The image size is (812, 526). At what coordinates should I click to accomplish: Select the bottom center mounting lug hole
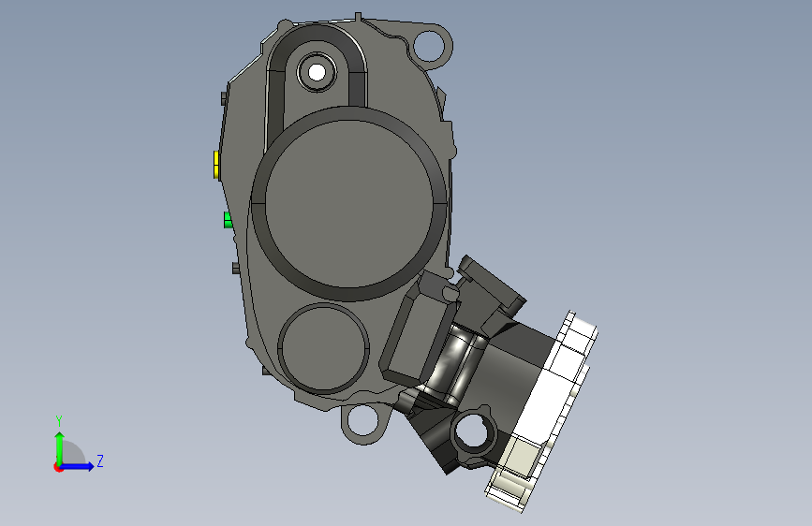coord(363,420)
